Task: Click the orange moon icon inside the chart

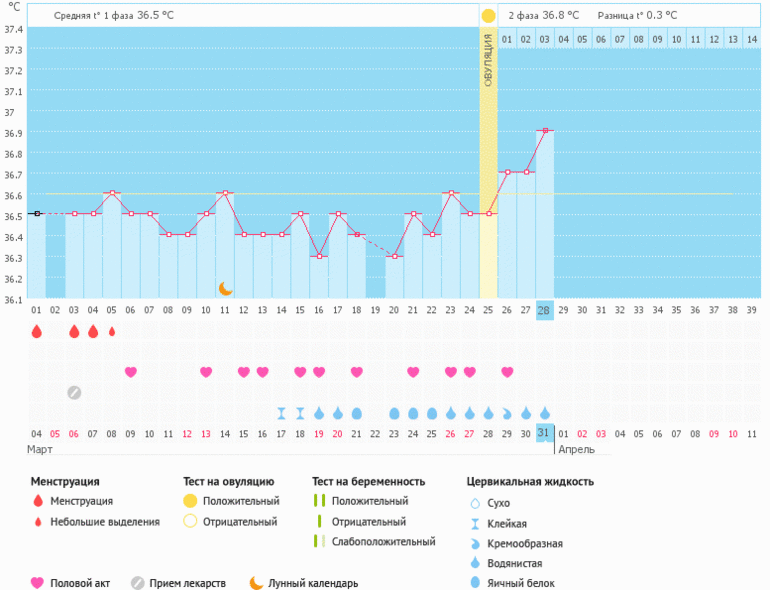Action: (226, 288)
